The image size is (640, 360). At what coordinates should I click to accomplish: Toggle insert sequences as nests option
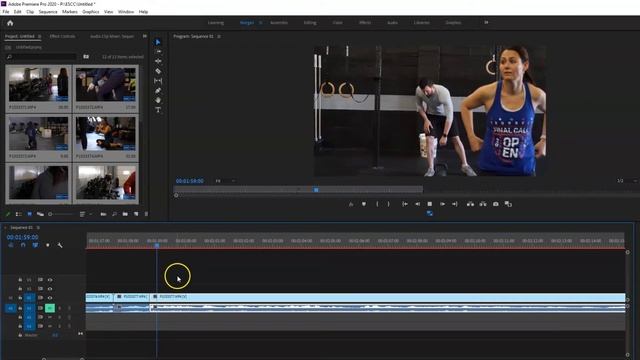tap(11, 245)
